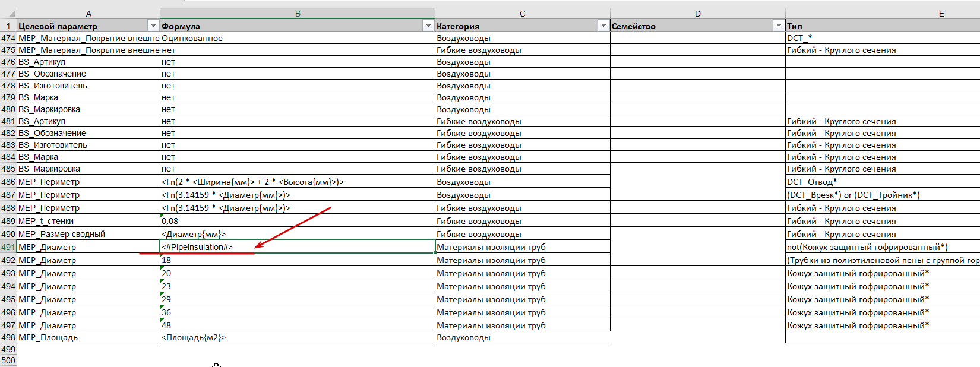
Task: Select column B header
Action: pyautogui.click(x=298, y=13)
